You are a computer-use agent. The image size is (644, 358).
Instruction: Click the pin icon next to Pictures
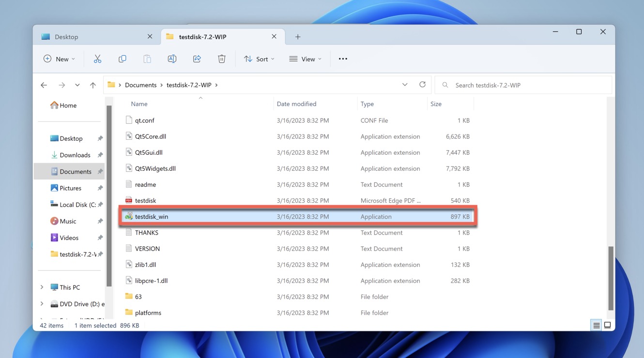tap(100, 188)
